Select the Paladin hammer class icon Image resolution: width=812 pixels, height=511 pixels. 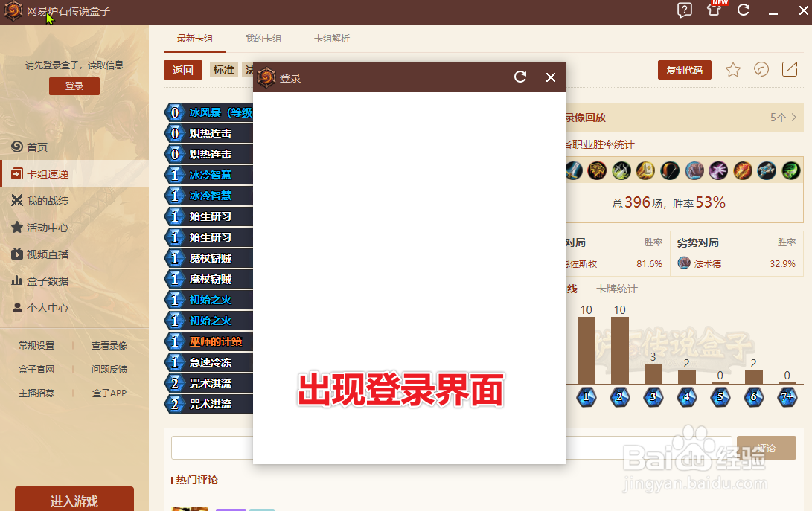tap(645, 170)
